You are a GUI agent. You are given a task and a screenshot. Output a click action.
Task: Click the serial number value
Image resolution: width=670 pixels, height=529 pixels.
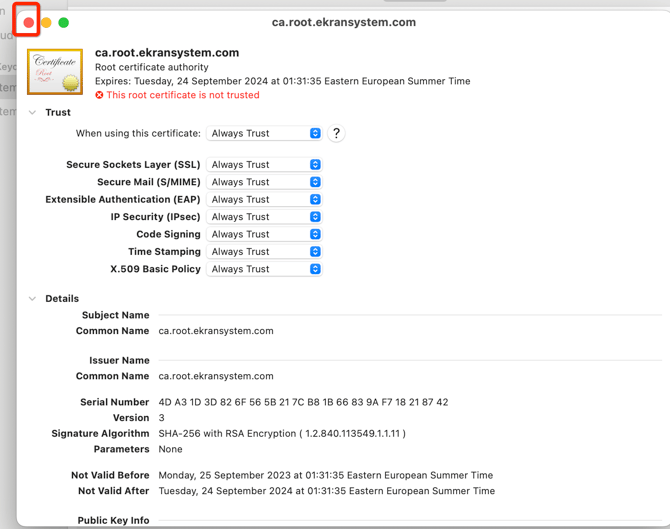pos(303,402)
